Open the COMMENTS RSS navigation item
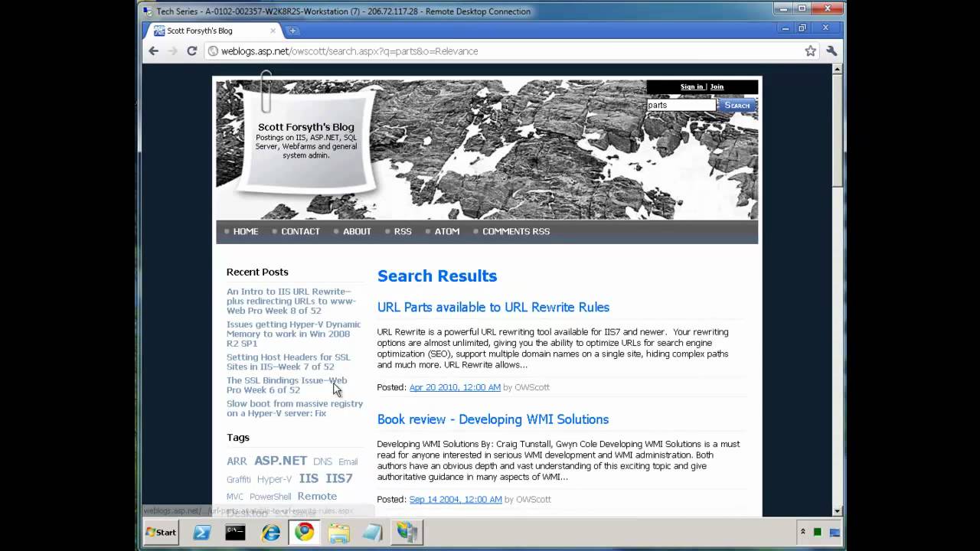 [x=516, y=231]
